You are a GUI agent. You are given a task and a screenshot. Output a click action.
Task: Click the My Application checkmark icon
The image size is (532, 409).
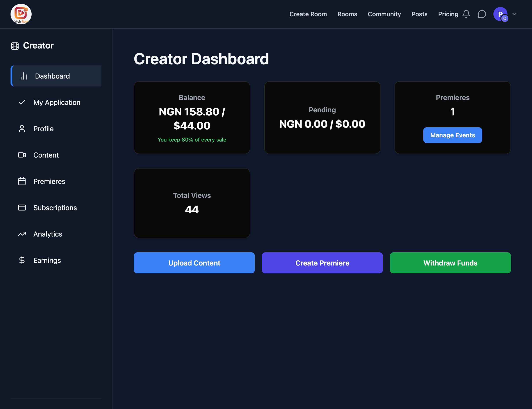(22, 102)
